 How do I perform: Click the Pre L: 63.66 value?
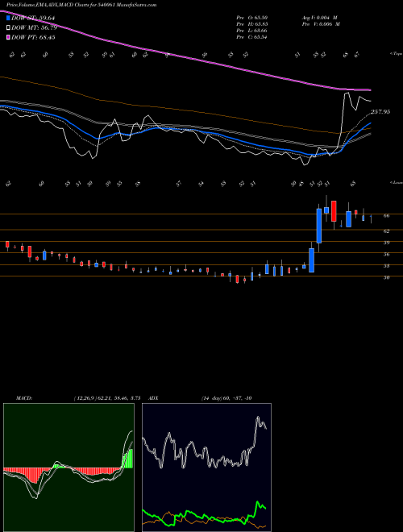click(x=252, y=31)
